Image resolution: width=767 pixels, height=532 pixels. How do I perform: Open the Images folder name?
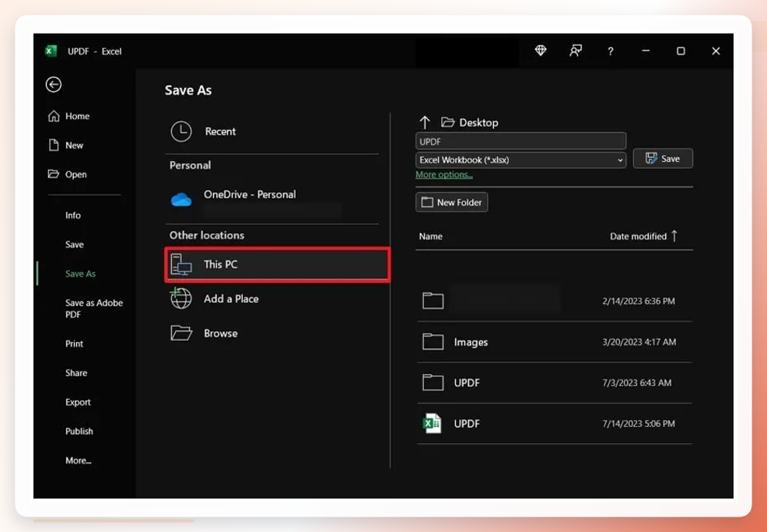point(471,342)
